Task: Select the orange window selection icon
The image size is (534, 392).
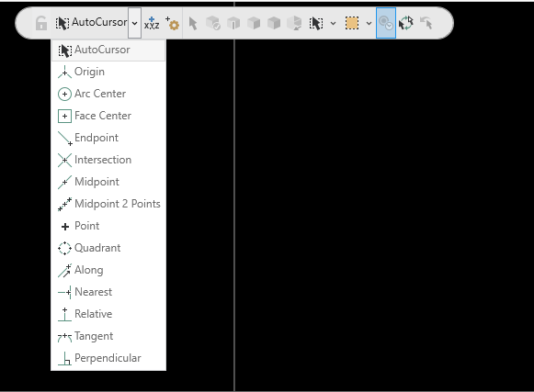Action: coord(352,23)
